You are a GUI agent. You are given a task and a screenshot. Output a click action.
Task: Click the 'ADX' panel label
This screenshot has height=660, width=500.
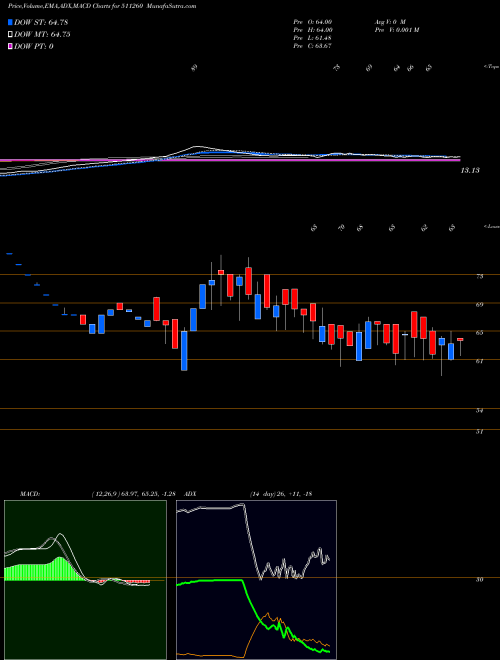point(190,494)
